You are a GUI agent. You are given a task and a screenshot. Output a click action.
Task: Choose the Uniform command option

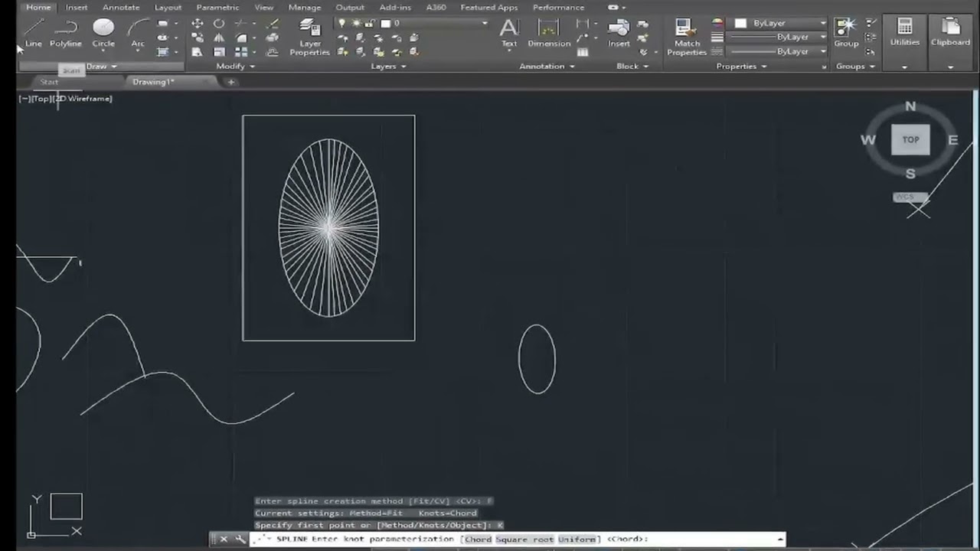click(x=577, y=540)
